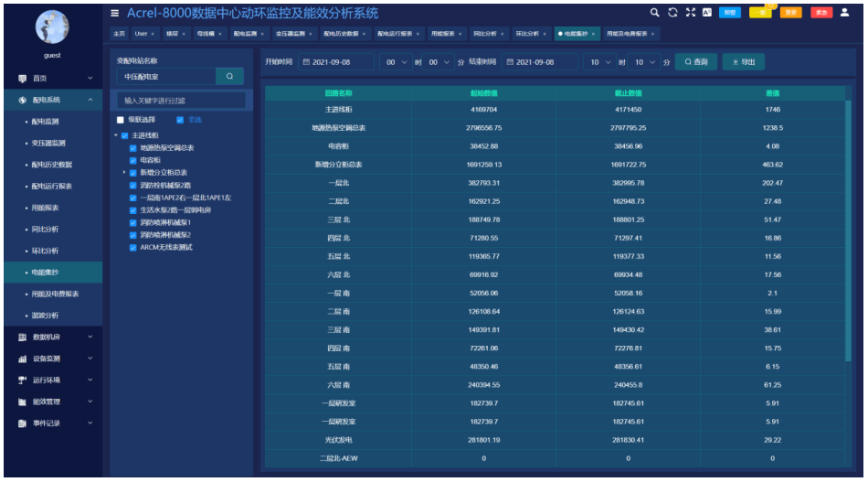This screenshot has width=868, height=482.
Task: Click the table's vertical scrollbar
Action: (x=847, y=229)
